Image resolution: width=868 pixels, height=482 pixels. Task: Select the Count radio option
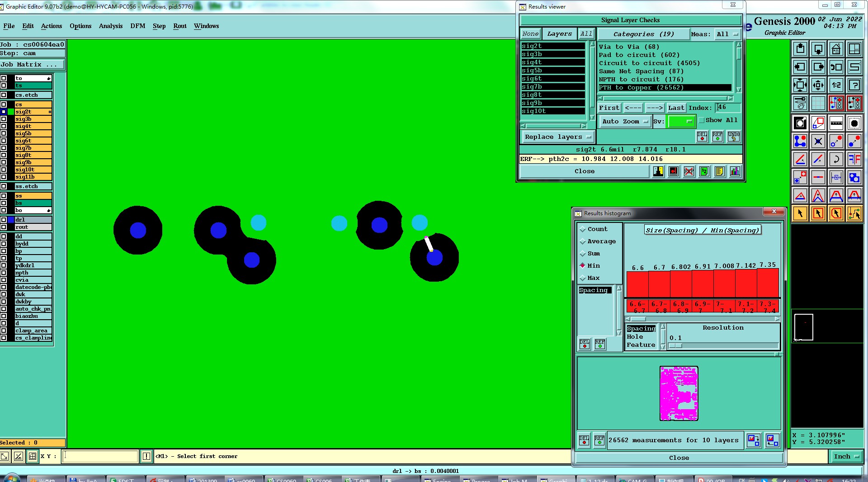coord(583,229)
